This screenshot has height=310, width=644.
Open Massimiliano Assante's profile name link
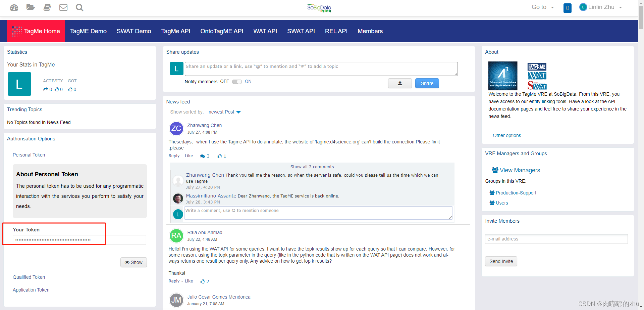pyautogui.click(x=211, y=196)
